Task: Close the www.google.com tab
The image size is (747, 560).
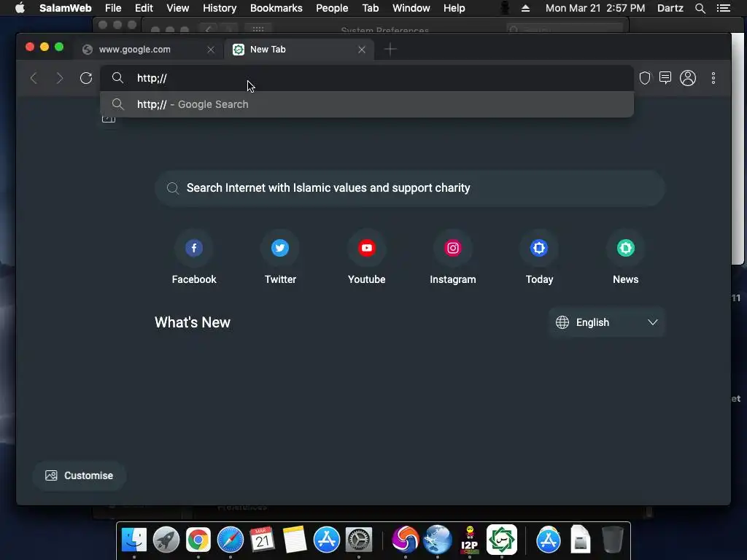Action: [x=211, y=50]
